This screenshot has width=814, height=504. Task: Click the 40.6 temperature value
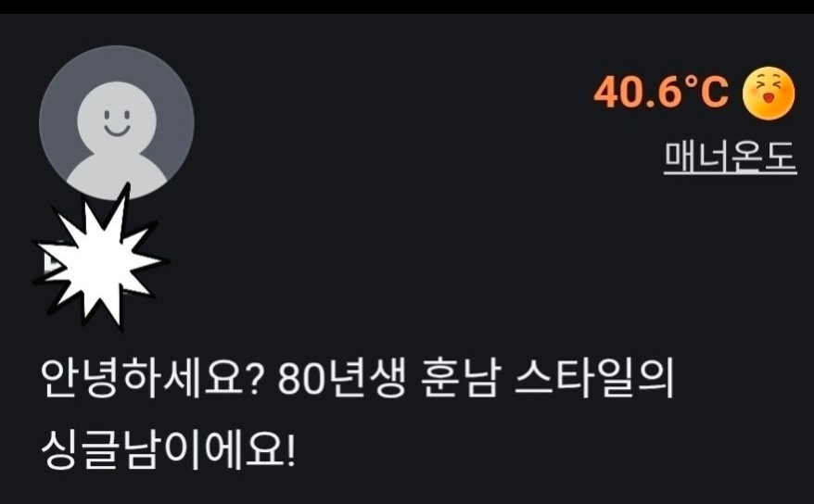637,92
